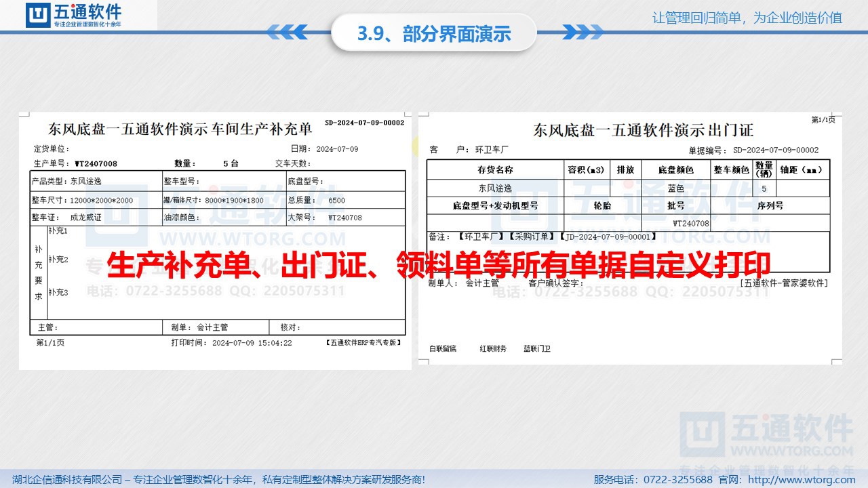868x488 pixels.
Task: Click the red headline 生产补充单、出门证、领料单等所有单据自定义打印
Action: pyautogui.click(x=439, y=264)
